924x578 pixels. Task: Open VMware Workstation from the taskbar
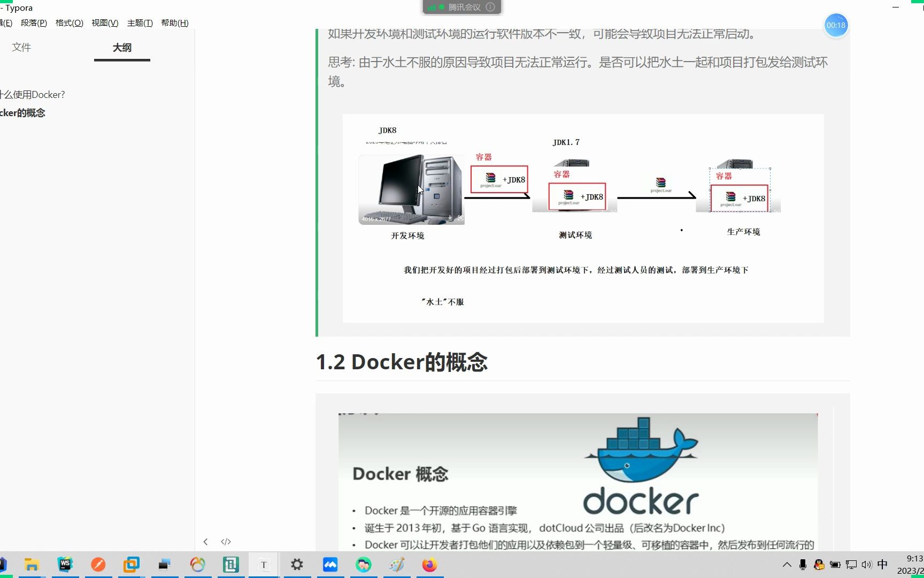point(131,565)
